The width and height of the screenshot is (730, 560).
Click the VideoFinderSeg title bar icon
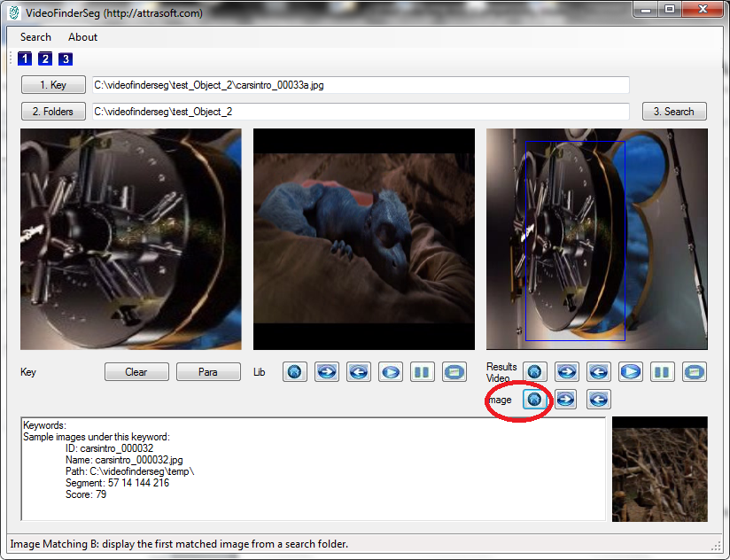[x=14, y=13]
